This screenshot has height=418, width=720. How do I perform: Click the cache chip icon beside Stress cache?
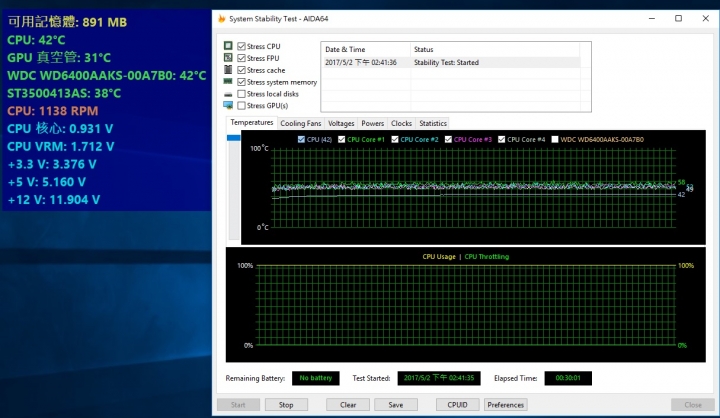click(228, 69)
